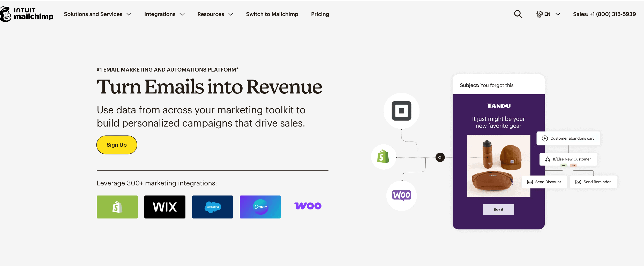644x266 pixels.
Task: Click the If/Else New Customer label
Action: point(572,159)
